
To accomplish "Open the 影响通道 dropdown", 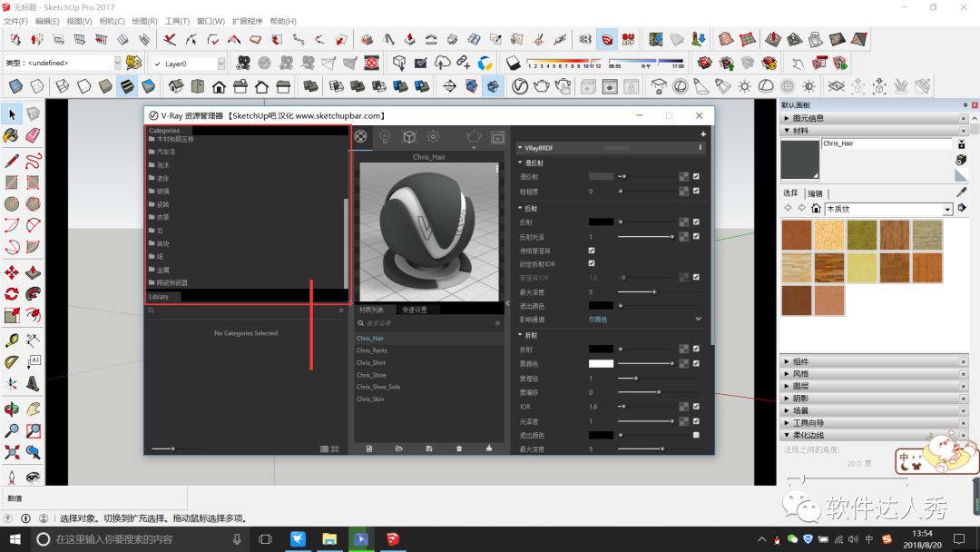I will [x=645, y=319].
